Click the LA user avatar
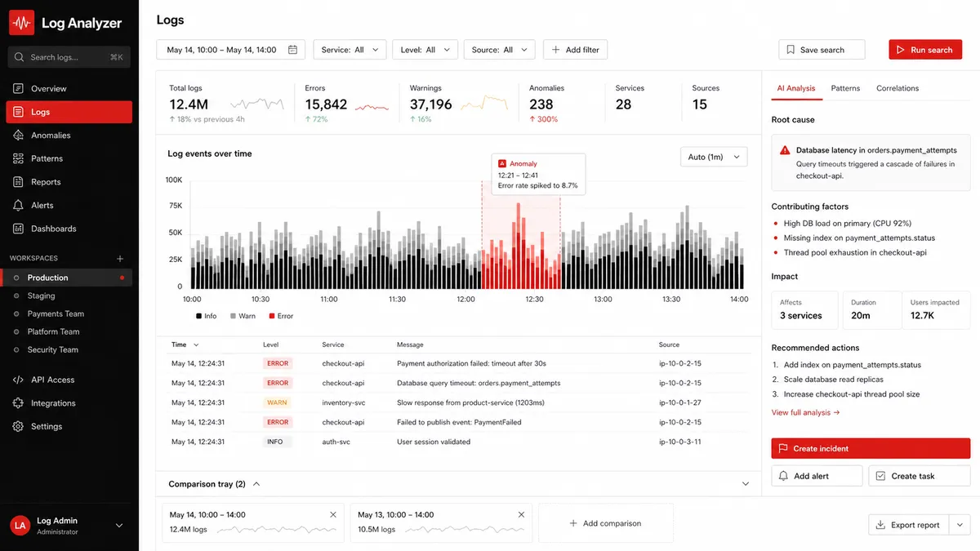Viewport: 980px width, 551px height. click(20, 526)
